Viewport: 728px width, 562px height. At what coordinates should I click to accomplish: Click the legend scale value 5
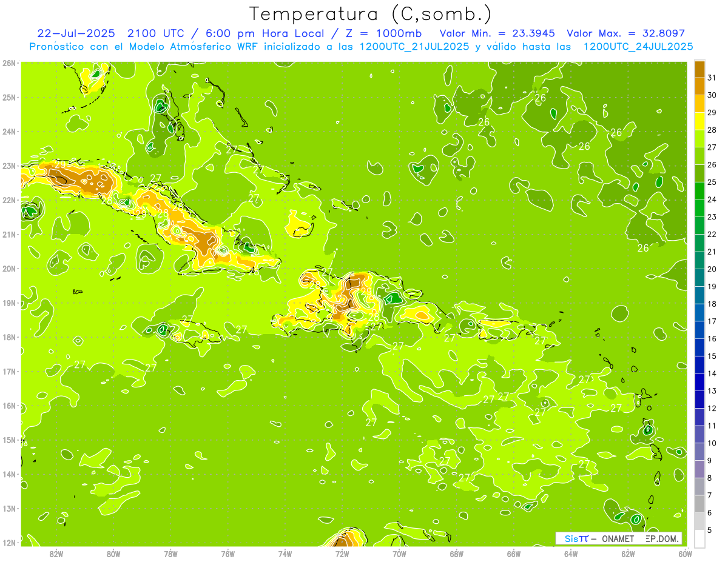[710, 530]
